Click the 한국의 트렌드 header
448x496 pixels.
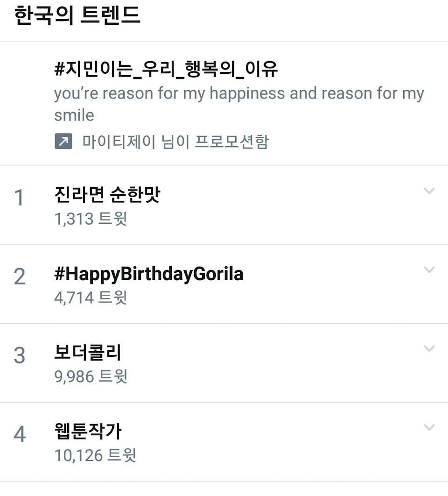(x=77, y=16)
